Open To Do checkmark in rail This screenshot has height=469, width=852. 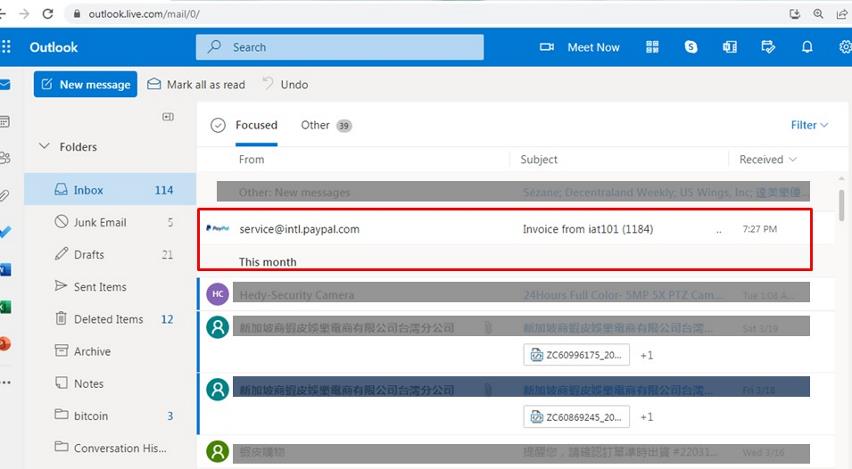pos(5,232)
